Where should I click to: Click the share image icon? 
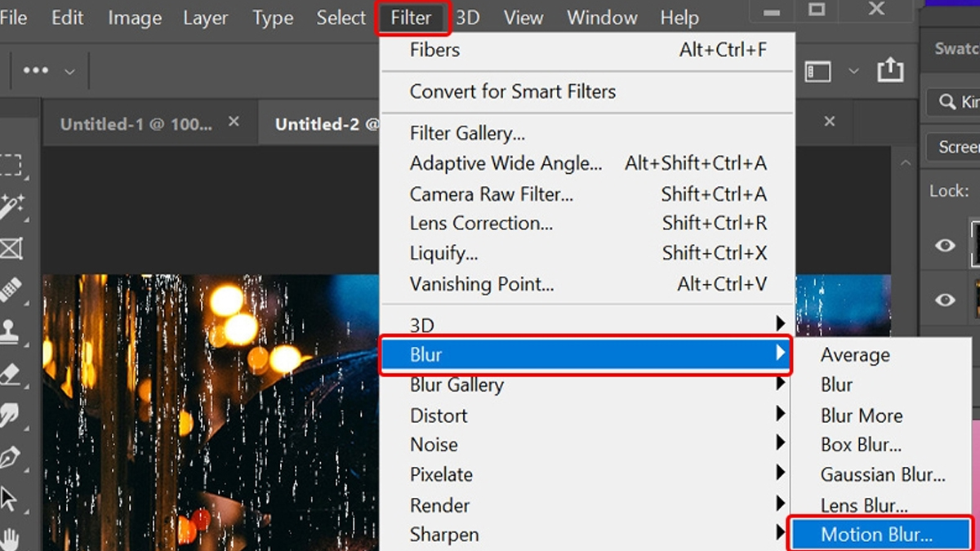(890, 70)
